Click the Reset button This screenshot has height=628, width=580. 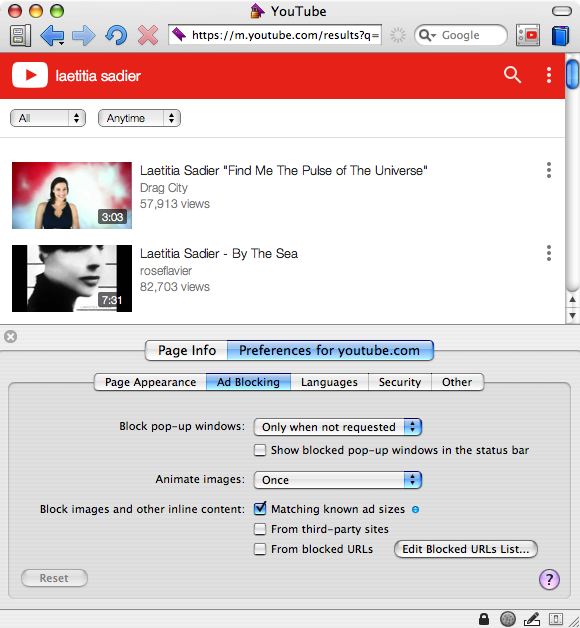[x=54, y=578]
